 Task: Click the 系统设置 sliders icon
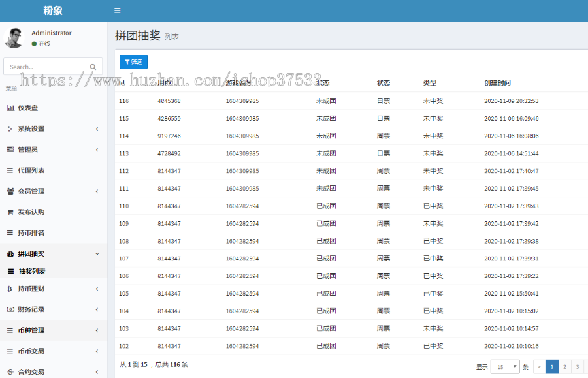(x=10, y=129)
